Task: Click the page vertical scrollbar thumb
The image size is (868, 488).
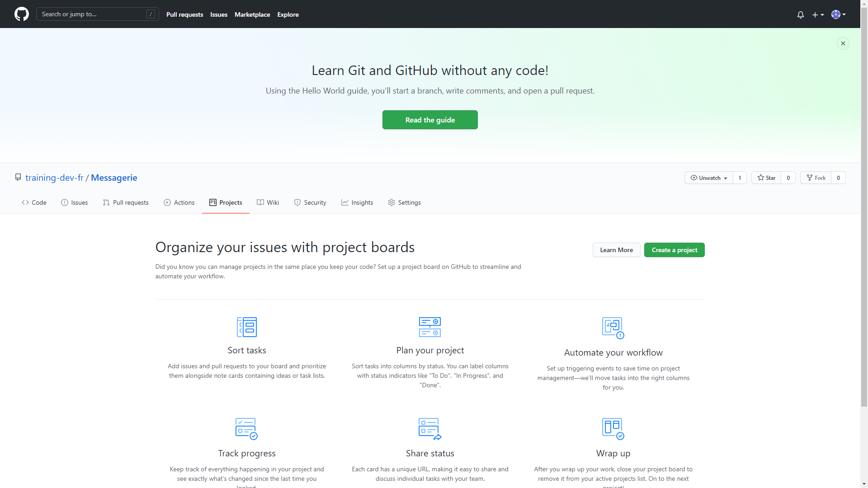Action: (864, 208)
